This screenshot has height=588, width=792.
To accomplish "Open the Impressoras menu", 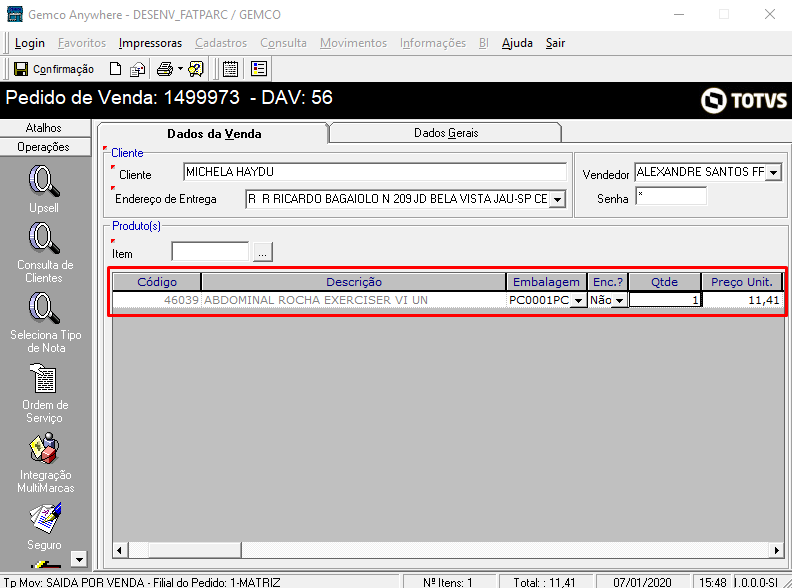I will click(x=150, y=43).
